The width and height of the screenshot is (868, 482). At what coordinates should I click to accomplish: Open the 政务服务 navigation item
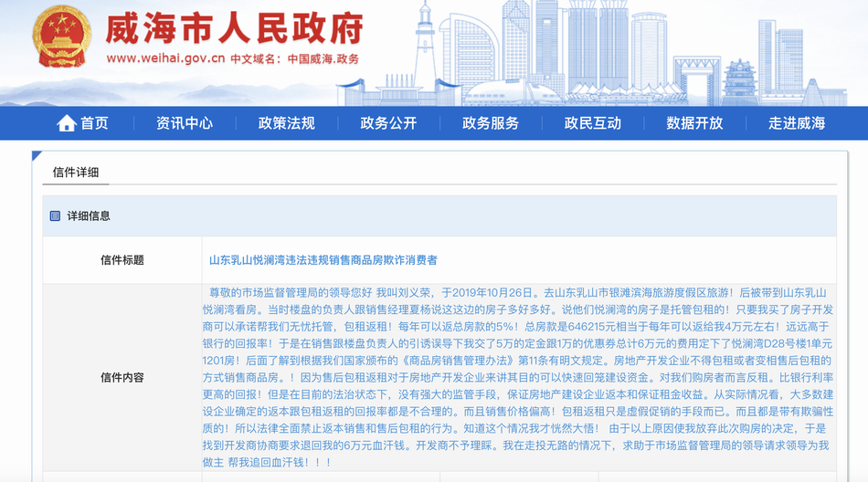(x=490, y=123)
